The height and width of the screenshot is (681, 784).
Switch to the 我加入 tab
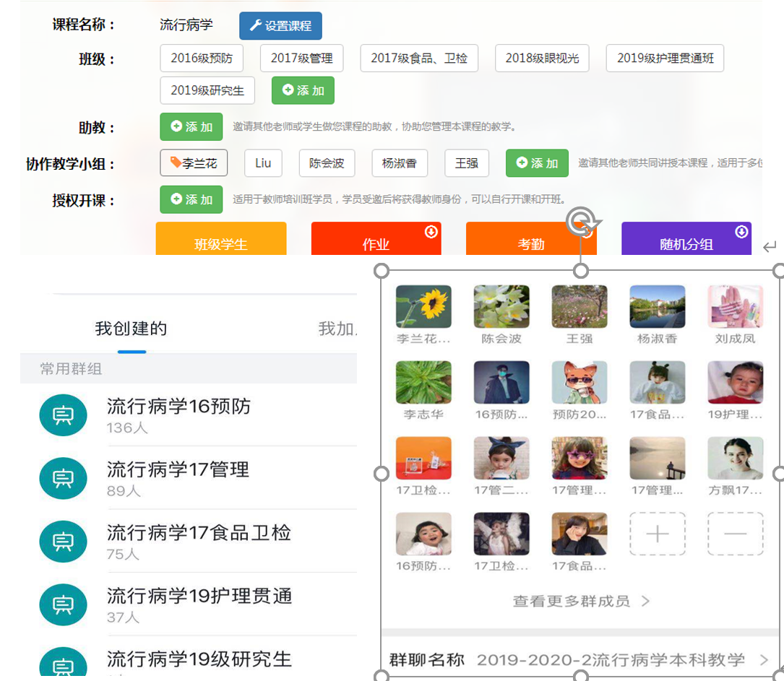coord(337,329)
